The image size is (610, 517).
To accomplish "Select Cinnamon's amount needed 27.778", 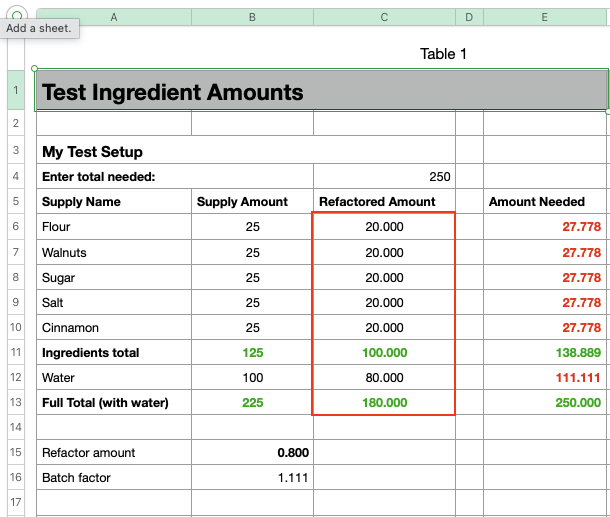I will pyautogui.click(x=545, y=328).
